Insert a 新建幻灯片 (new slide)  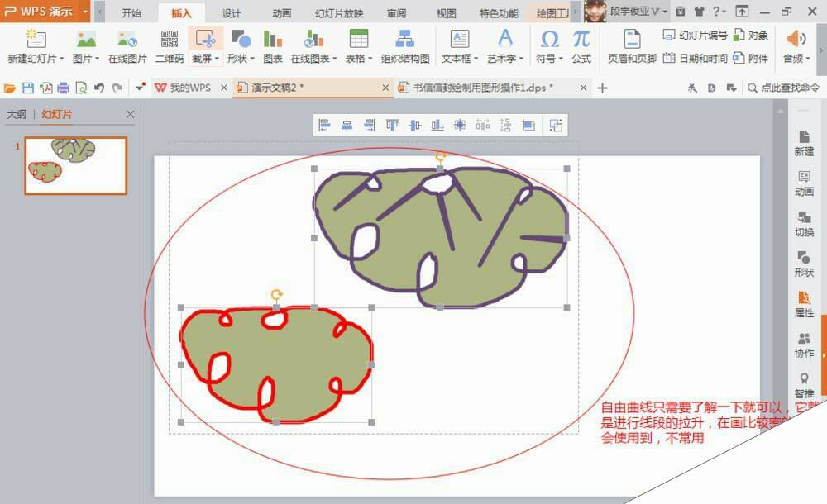pyautogui.click(x=35, y=45)
